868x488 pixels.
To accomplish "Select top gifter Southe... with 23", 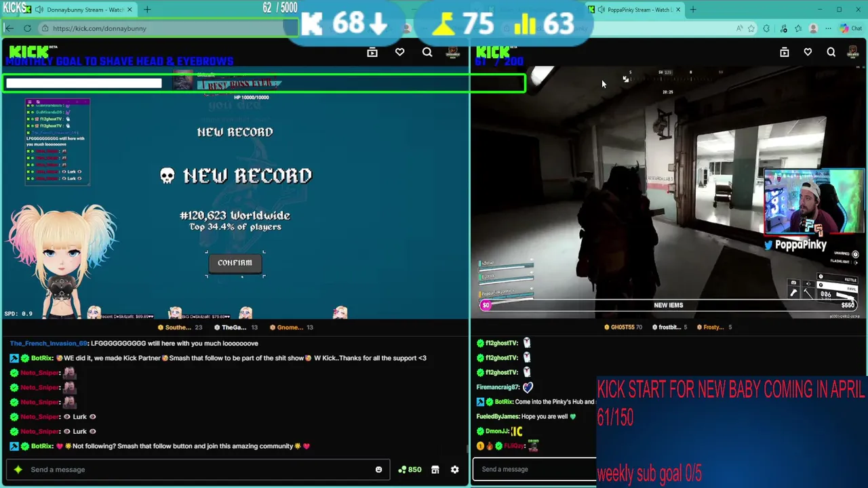I will pos(180,327).
